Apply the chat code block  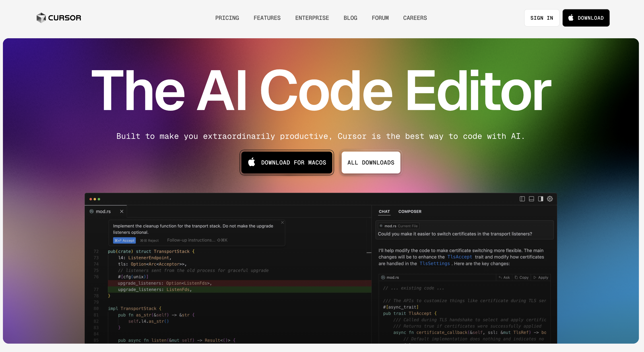(x=540, y=277)
